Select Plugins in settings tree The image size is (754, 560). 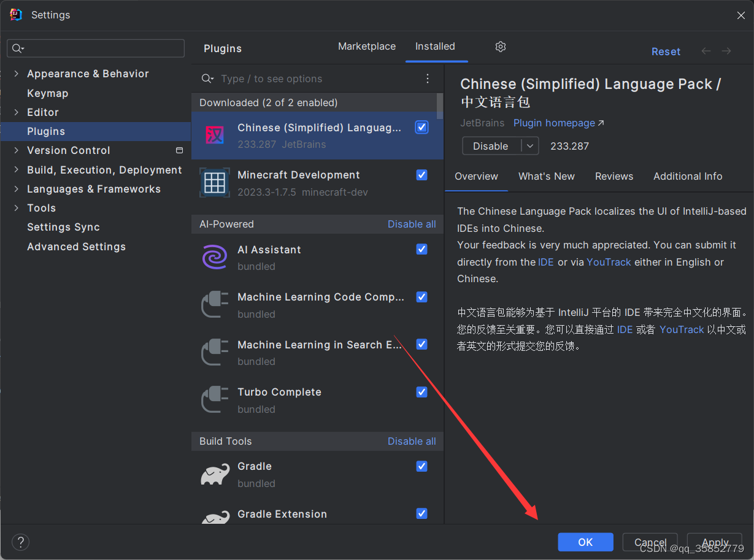click(x=95, y=131)
